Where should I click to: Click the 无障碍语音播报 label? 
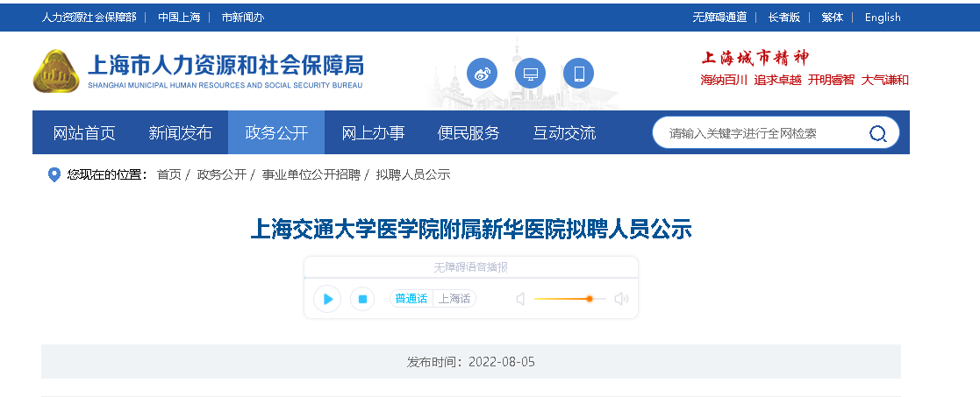[x=470, y=267]
